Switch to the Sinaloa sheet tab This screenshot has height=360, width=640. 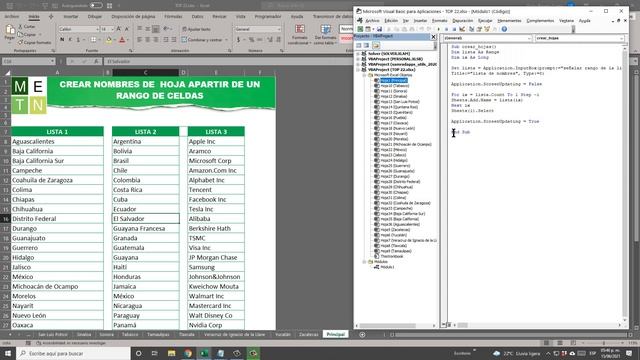tap(84, 334)
